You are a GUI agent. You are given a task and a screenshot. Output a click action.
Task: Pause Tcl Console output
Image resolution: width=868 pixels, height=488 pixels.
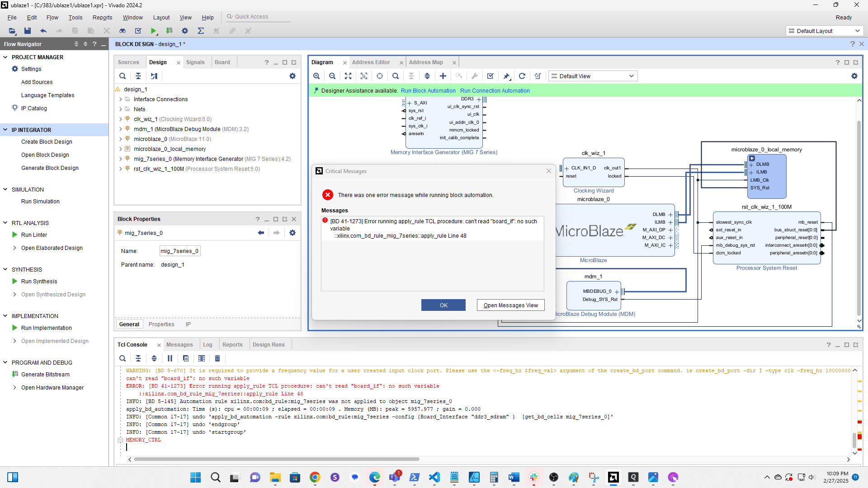(x=170, y=358)
